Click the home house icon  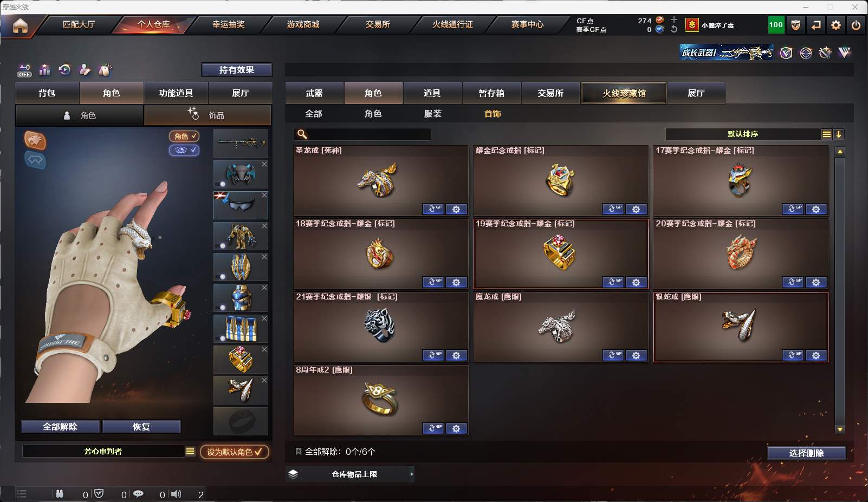coord(20,25)
